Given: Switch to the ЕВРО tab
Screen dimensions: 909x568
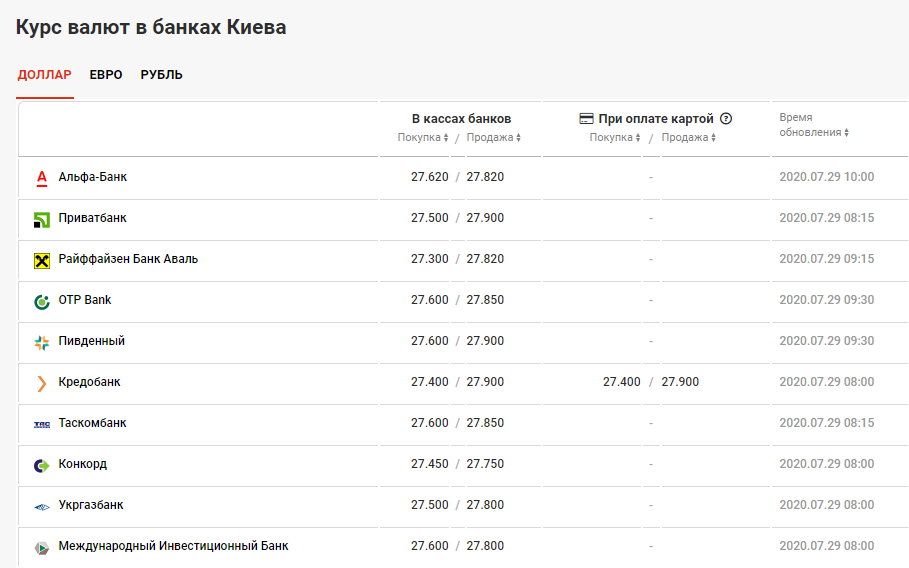Looking at the screenshot, I should click(x=106, y=75).
